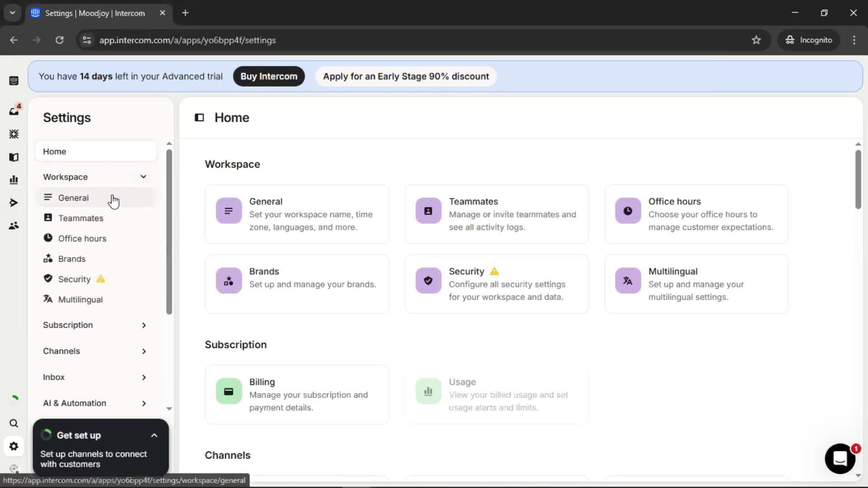Click the settings sidebar scrollbar thumb
The image size is (868, 488).
coord(169,232)
